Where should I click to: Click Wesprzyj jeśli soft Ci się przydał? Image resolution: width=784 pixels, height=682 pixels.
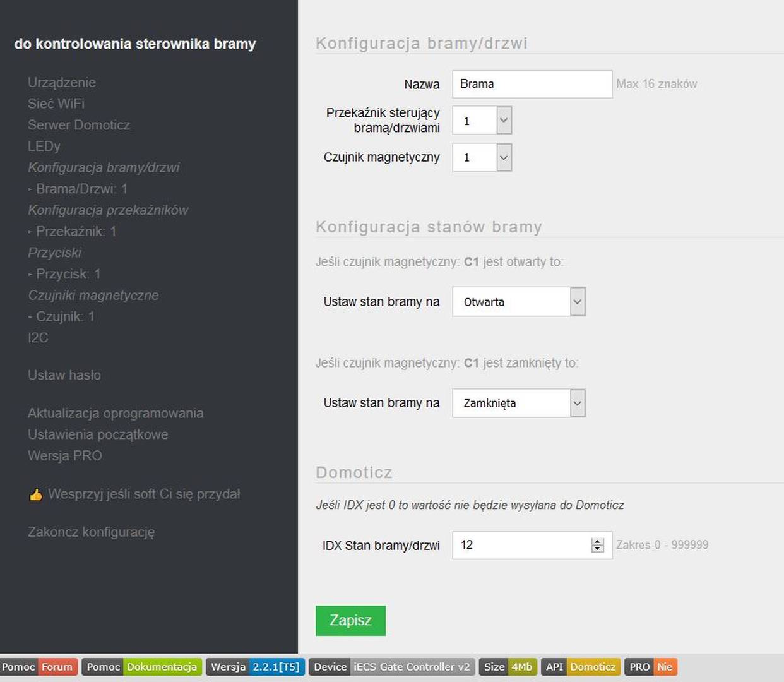click(144, 494)
